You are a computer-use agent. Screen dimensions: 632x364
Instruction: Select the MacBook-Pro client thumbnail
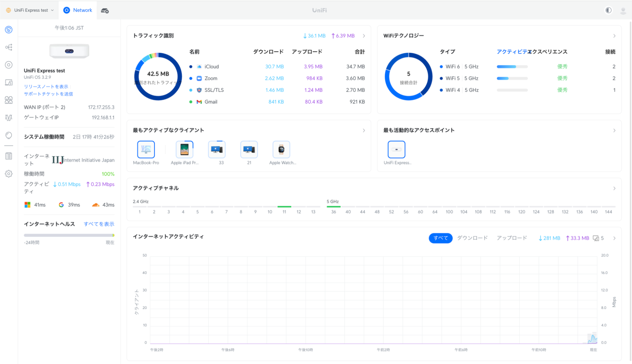pos(146,150)
